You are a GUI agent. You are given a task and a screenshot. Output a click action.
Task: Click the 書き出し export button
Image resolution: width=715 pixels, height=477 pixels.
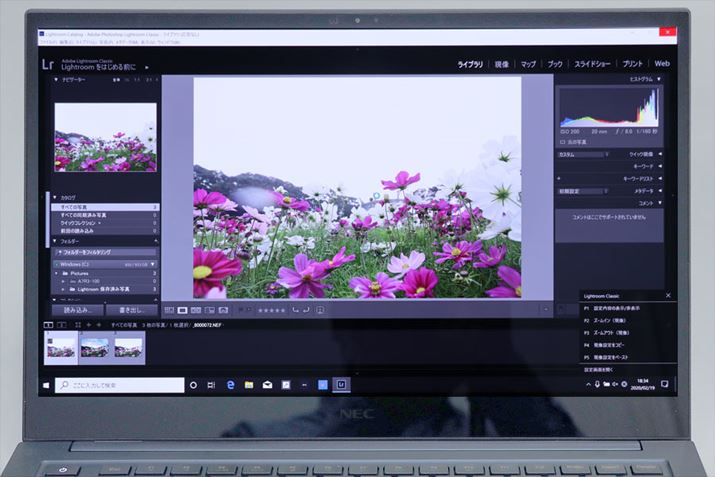click(131, 310)
